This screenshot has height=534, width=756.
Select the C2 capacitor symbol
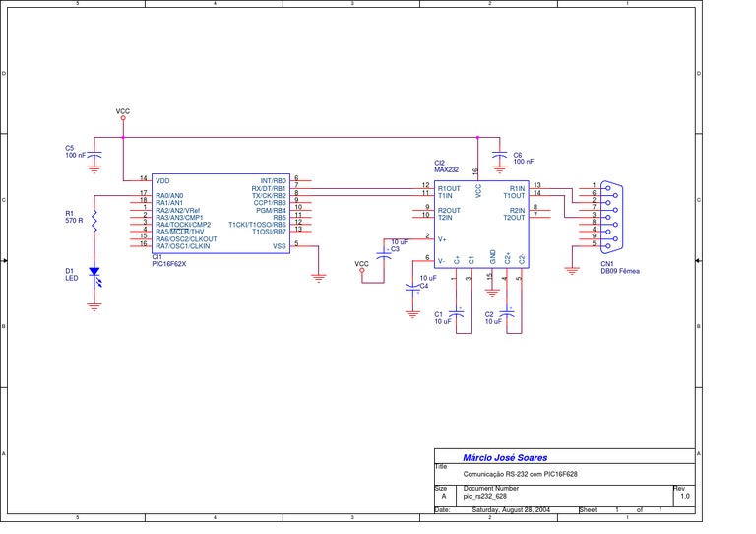(x=507, y=313)
